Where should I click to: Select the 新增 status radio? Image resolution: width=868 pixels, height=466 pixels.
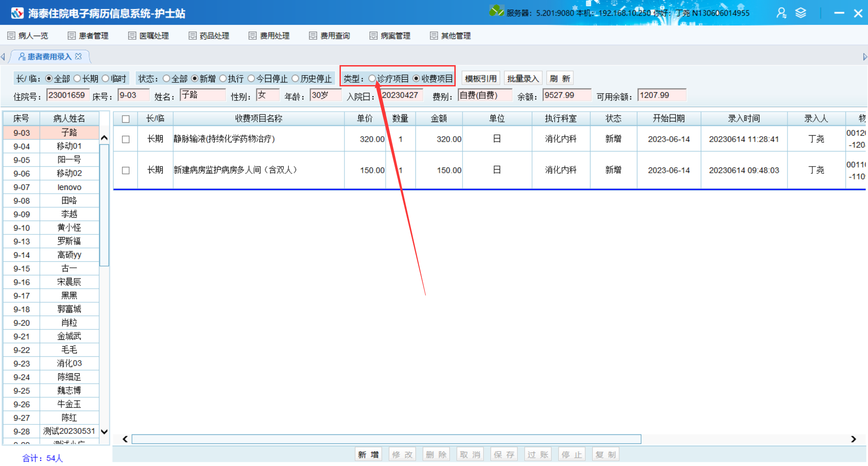[195, 79]
